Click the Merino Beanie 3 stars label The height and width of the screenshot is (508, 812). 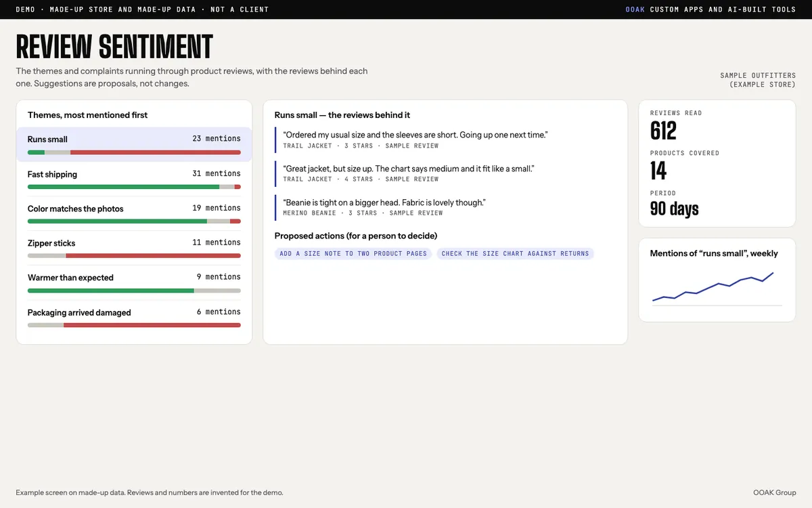363,213
